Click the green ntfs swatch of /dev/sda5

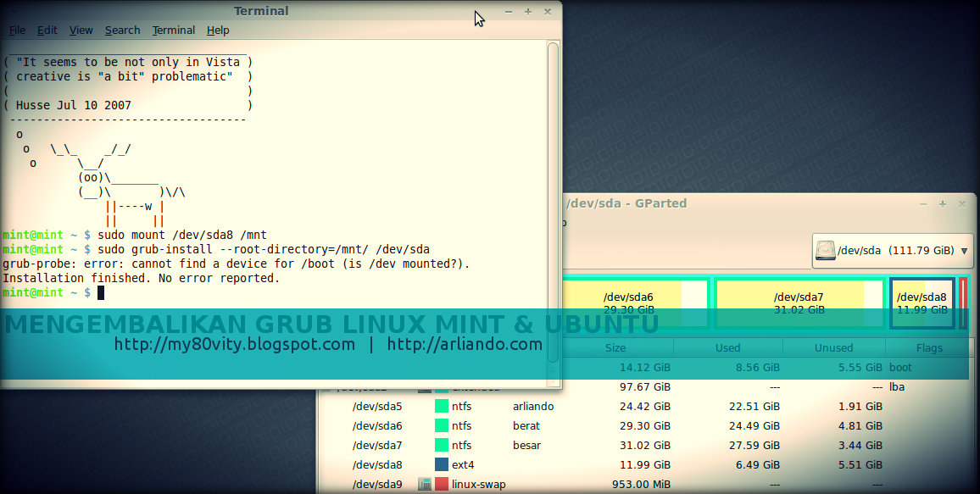(442, 407)
